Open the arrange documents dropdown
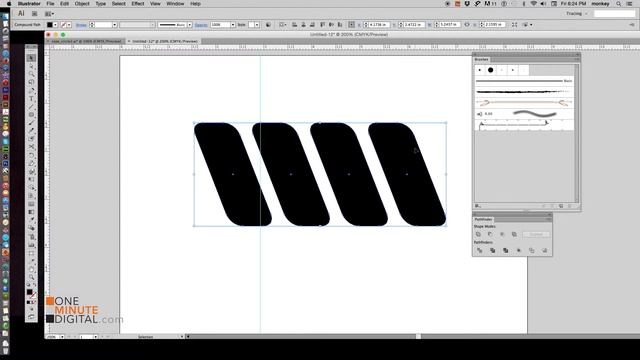This screenshot has height=360, width=640. click(x=49, y=14)
